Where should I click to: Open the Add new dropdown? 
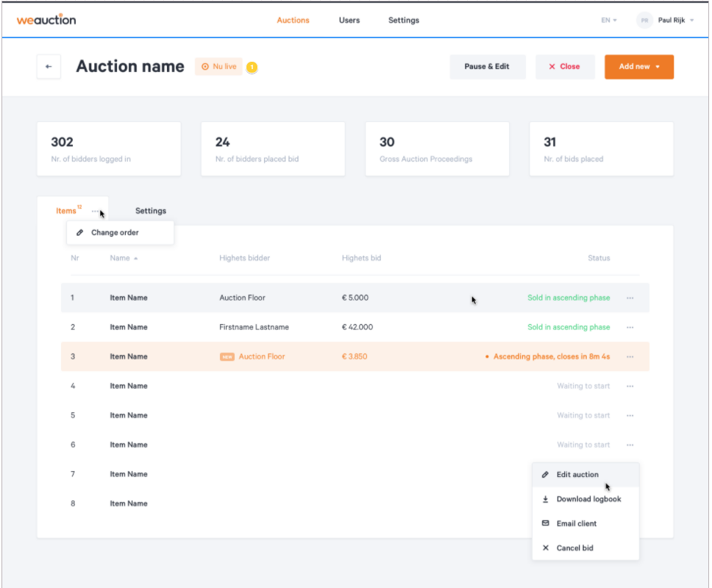click(x=638, y=66)
